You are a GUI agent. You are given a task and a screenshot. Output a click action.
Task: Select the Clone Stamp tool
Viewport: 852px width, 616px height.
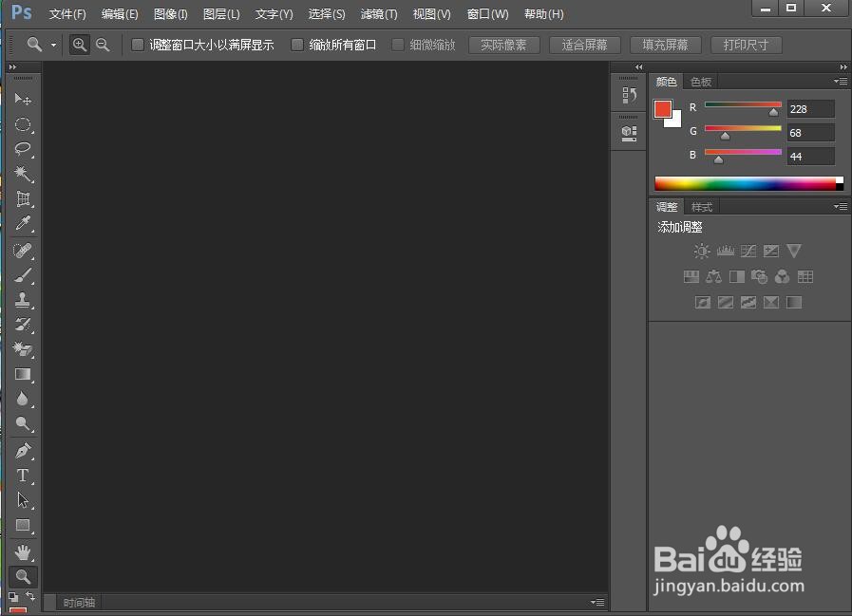(23, 300)
